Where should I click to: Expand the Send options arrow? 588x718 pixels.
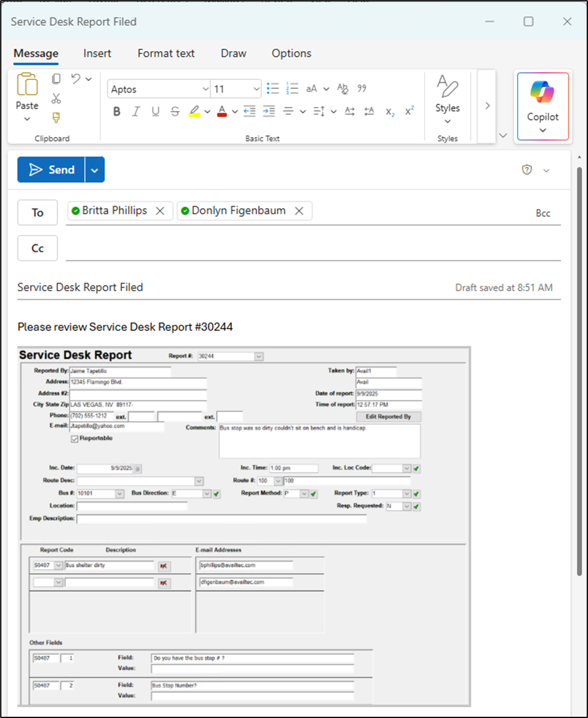pyautogui.click(x=95, y=170)
